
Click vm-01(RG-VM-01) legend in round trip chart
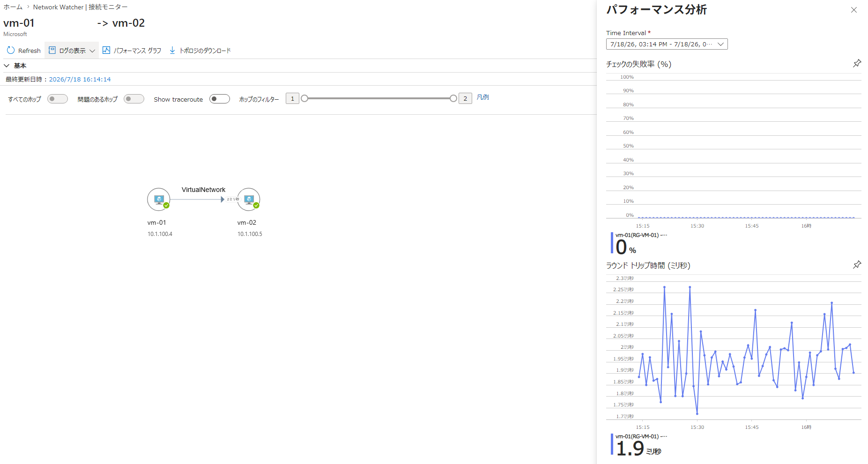click(641, 436)
